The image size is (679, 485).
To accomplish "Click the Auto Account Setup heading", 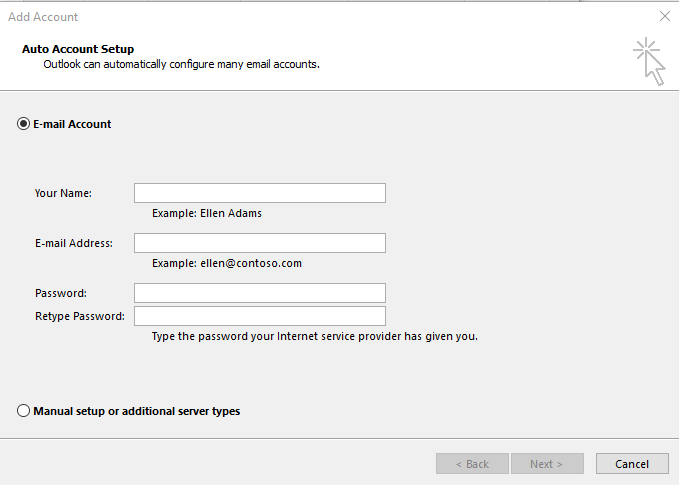I will tap(78, 49).
